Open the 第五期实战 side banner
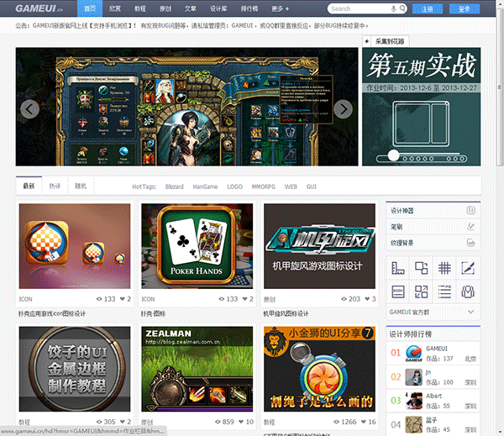Image resolution: width=504 pixels, height=436 pixels. pos(422,107)
